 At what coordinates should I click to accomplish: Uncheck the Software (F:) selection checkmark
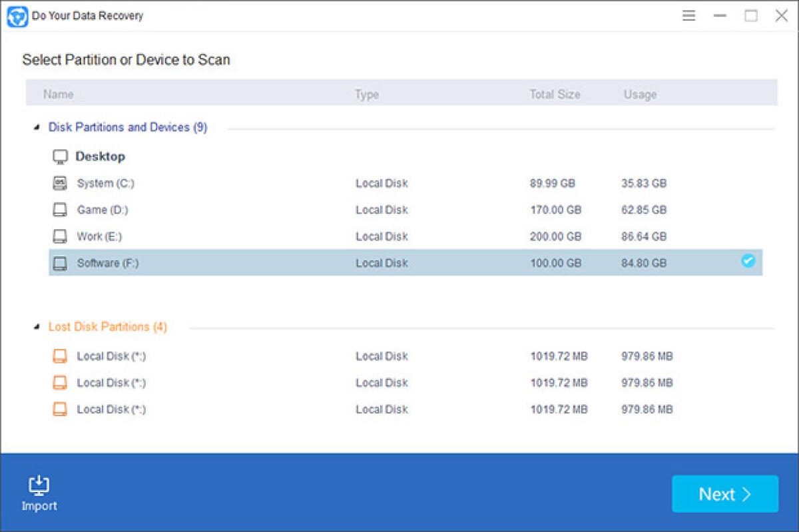pos(748,261)
